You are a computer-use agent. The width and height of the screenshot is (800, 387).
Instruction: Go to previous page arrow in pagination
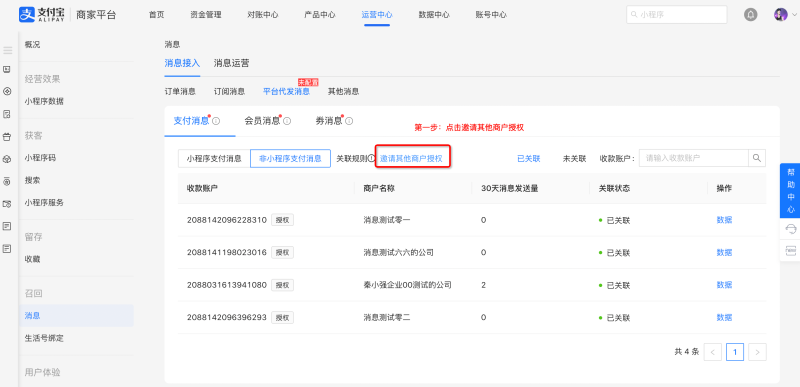pos(713,352)
